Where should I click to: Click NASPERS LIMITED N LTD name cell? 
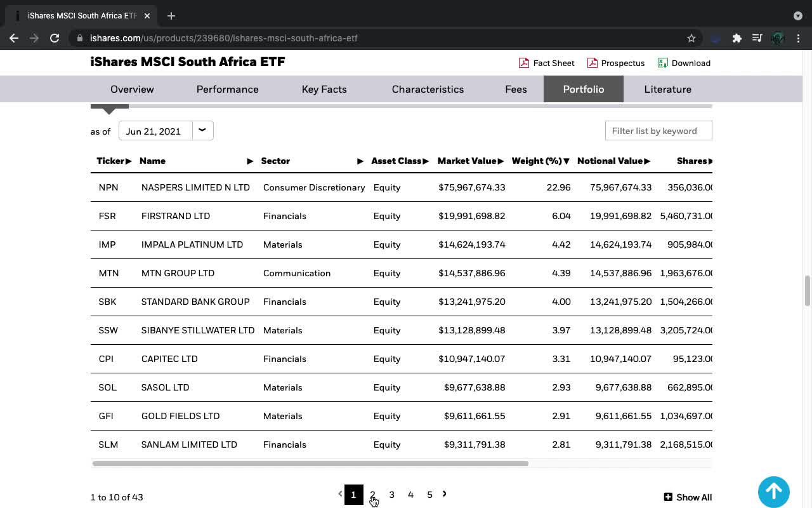[x=195, y=187]
